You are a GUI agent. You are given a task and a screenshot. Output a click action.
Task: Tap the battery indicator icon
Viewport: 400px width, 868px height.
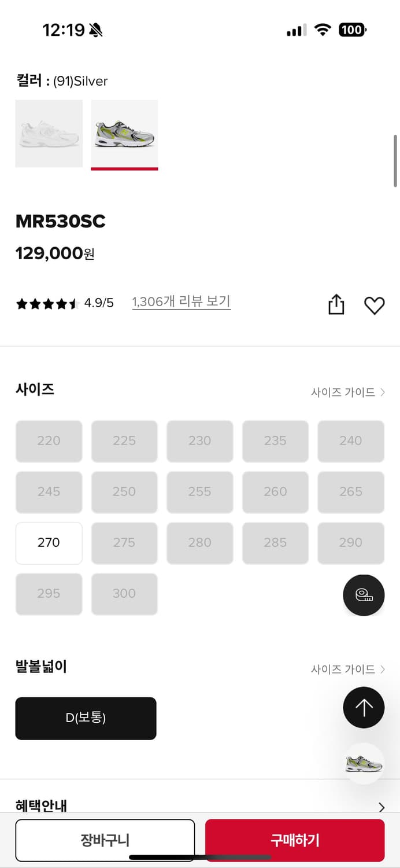click(353, 30)
